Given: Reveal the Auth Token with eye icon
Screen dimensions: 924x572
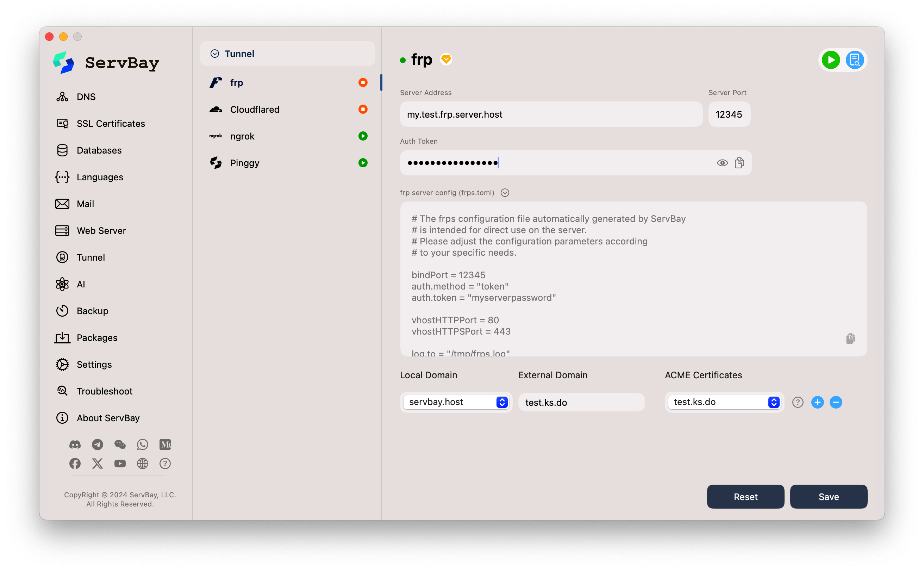Looking at the screenshot, I should click(723, 163).
